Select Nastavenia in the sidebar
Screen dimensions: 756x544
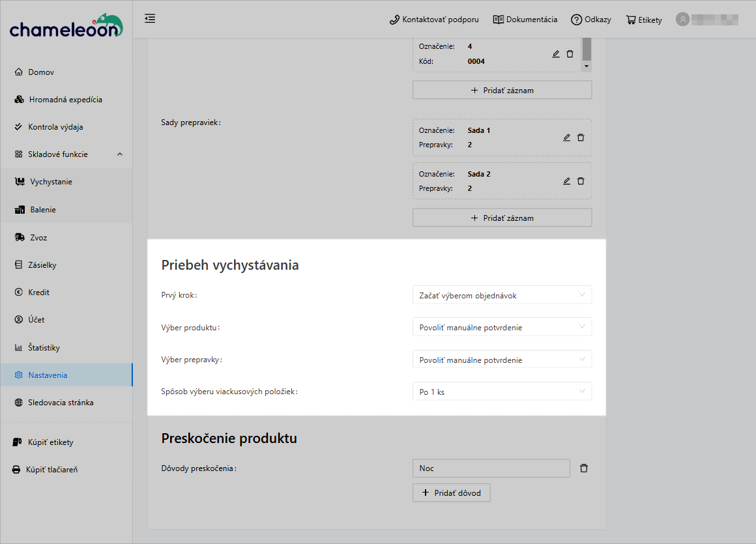(x=47, y=375)
